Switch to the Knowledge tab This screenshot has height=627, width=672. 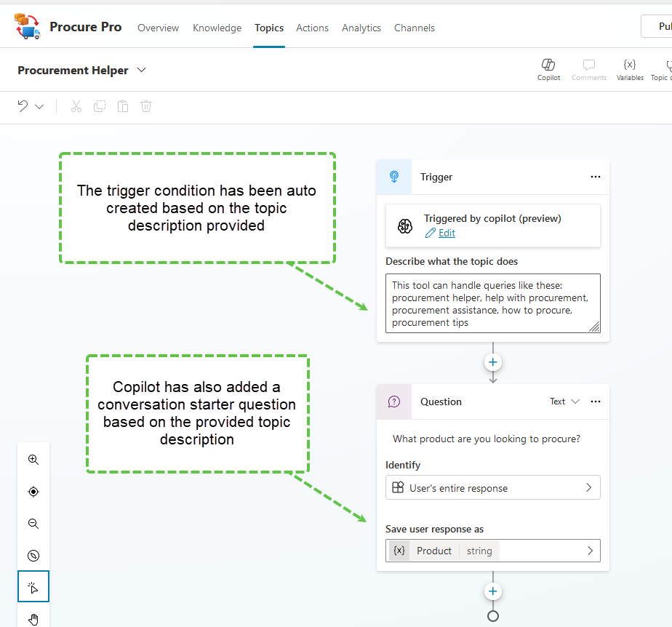(217, 28)
